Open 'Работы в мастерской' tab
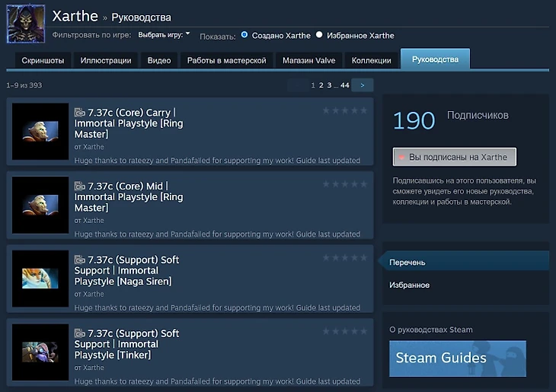Viewport: 556px width, 392px height. pyautogui.click(x=226, y=60)
